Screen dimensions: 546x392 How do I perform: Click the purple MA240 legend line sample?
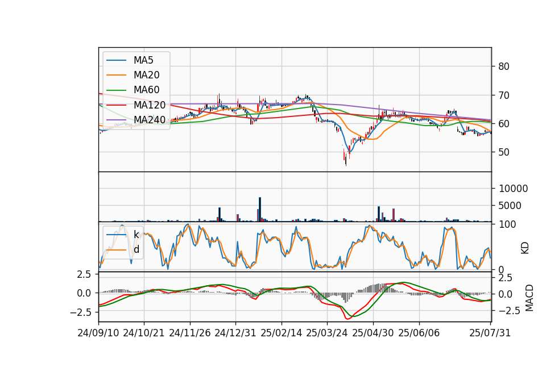coord(116,120)
